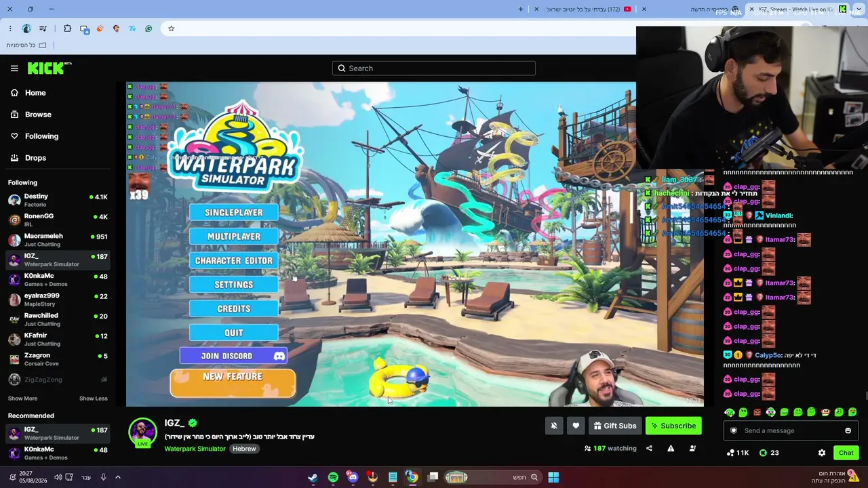Image resolution: width=868 pixels, height=488 pixels.
Task: Click the orange NEW FEATURE button
Action: click(233, 382)
